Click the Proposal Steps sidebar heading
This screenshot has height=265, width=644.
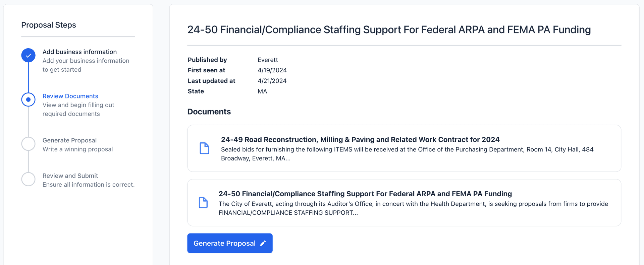49,25
